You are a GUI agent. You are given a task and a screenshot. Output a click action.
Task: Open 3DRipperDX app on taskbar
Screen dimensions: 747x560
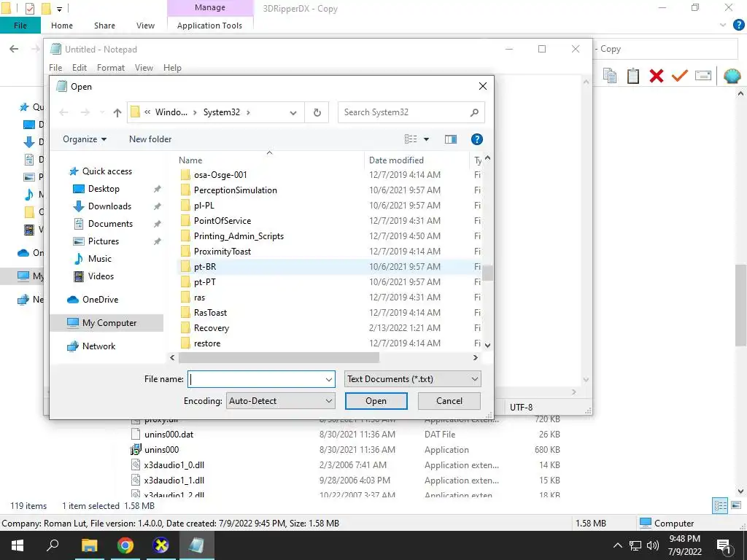click(x=160, y=545)
